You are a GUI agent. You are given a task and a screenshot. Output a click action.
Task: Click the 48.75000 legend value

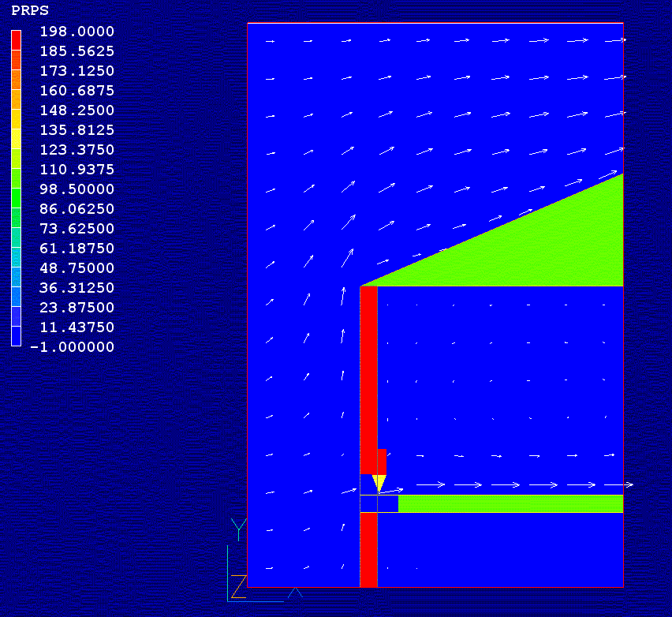pyautogui.click(x=77, y=268)
